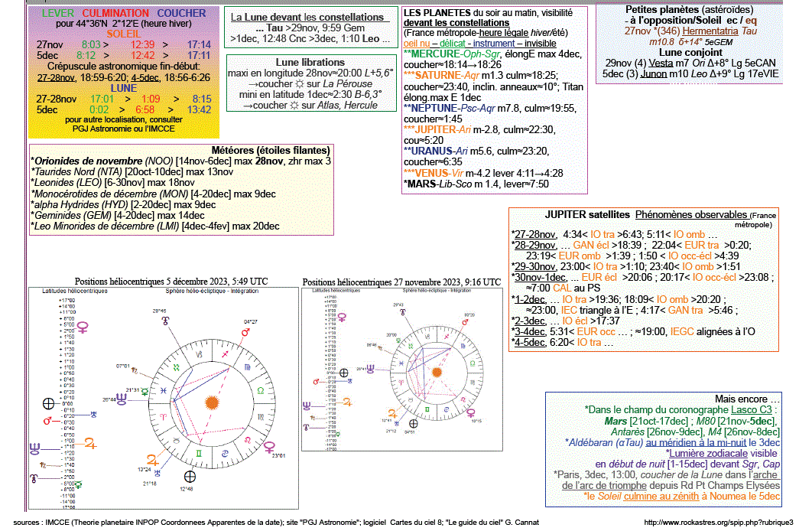Click Sagittarius sign in the 5 décembre zodiac wheel

point(225,355)
